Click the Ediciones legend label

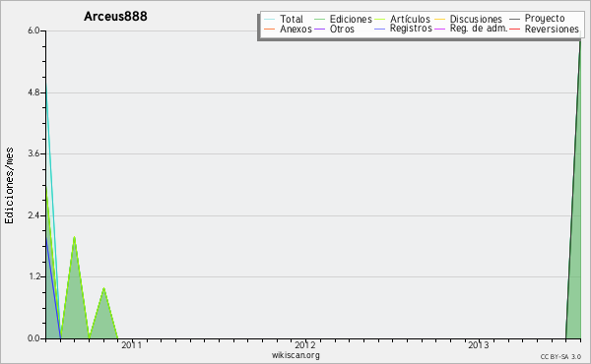pyautogui.click(x=351, y=20)
